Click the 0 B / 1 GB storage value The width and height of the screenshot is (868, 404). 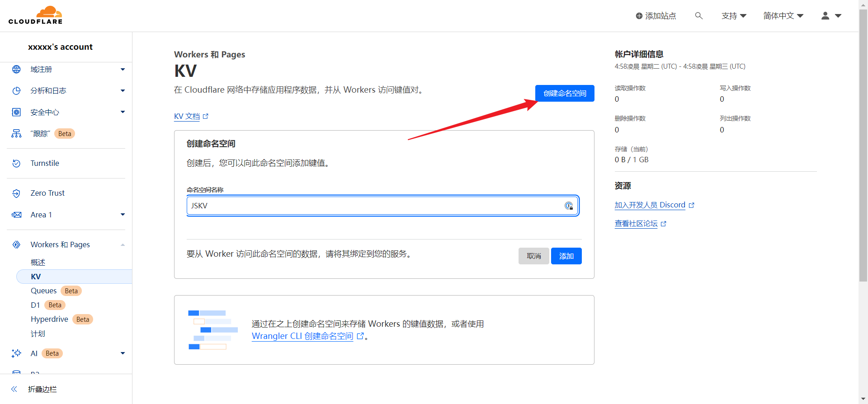pyautogui.click(x=632, y=160)
